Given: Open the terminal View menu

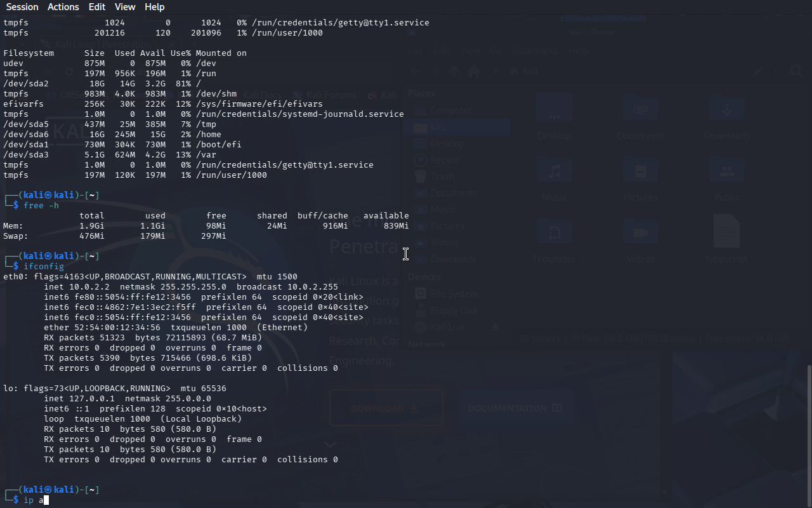Looking at the screenshot, I should click(125, 7).
